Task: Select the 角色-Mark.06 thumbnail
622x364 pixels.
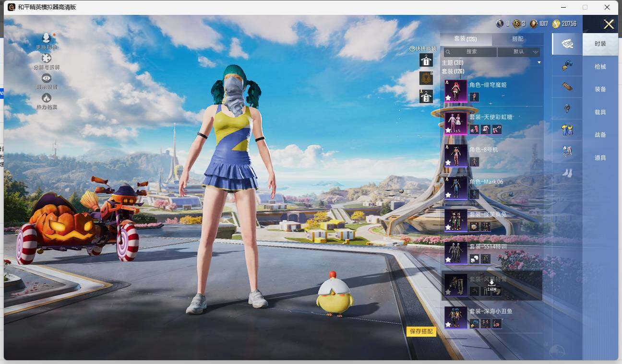Action: tap(455, 188)
